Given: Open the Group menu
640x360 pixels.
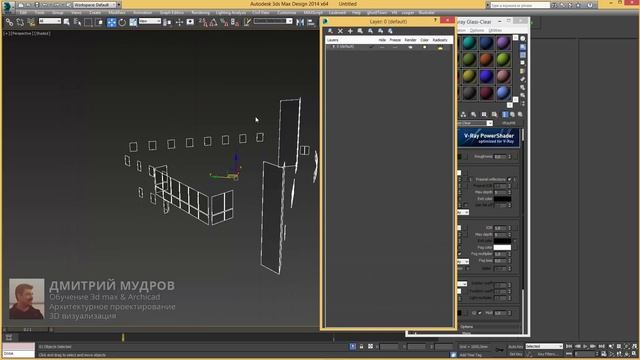Looking at the screenshot, I should (58, 13).
